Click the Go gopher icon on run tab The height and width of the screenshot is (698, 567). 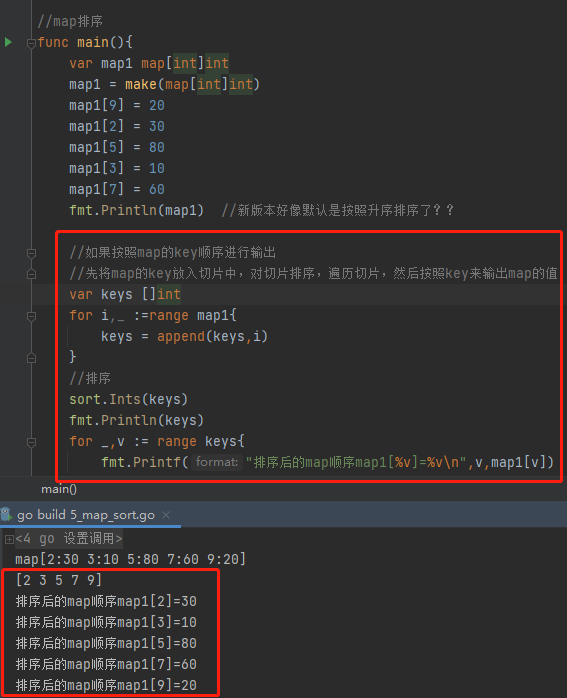tap(6, 515)
